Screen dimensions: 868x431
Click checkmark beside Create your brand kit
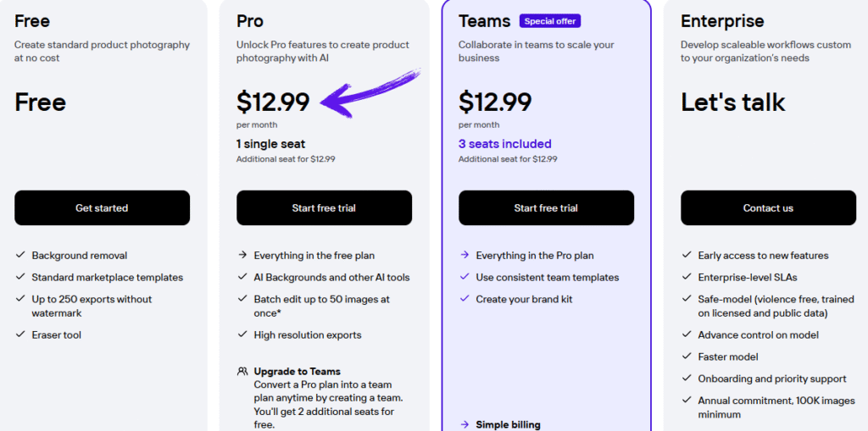[465, 299]
